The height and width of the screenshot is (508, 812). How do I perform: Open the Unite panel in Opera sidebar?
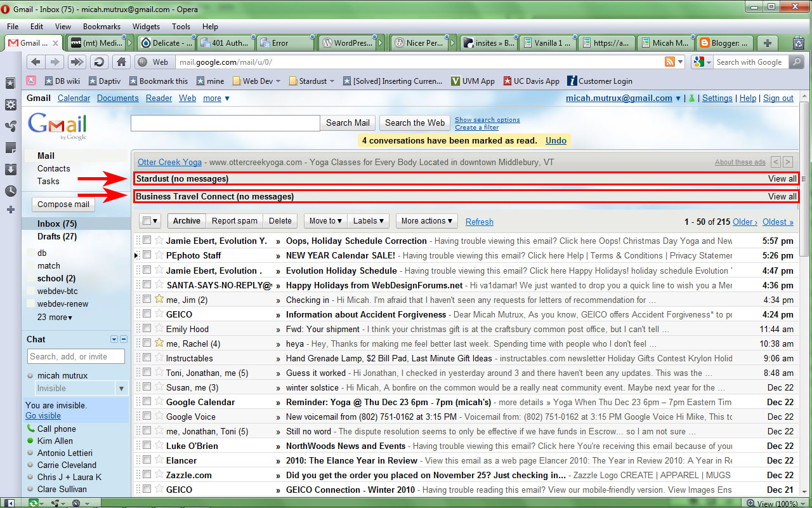10,126
